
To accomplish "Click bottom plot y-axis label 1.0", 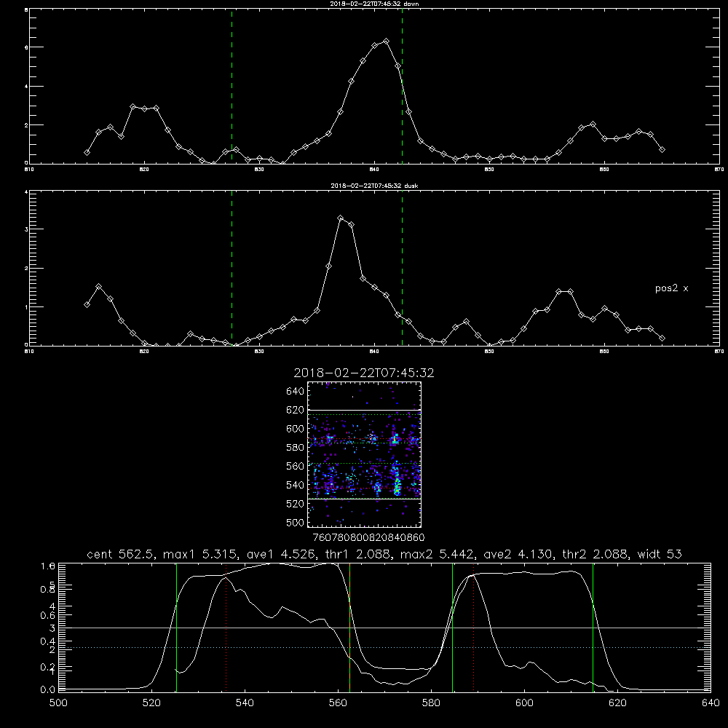I will click(48, 566).
